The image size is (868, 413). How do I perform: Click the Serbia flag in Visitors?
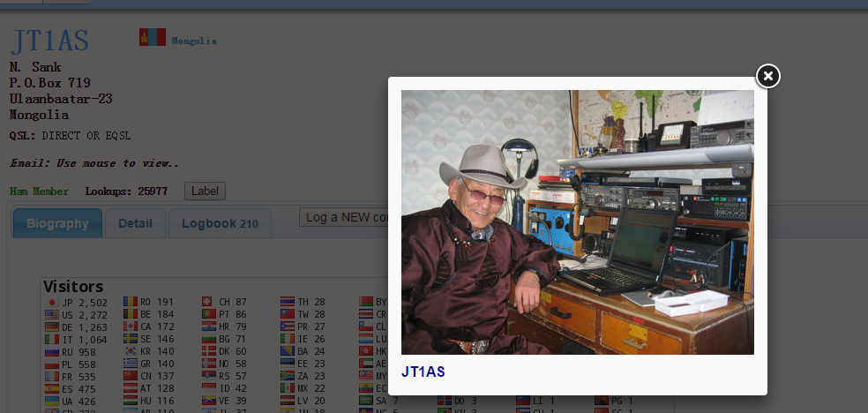click(209, 376)
